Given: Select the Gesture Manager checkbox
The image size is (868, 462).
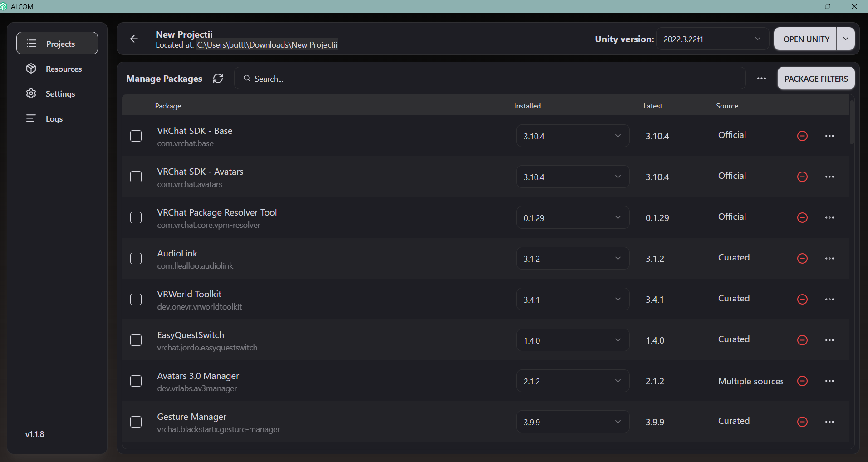Looking at the screenshot, I should coord(136,422).
